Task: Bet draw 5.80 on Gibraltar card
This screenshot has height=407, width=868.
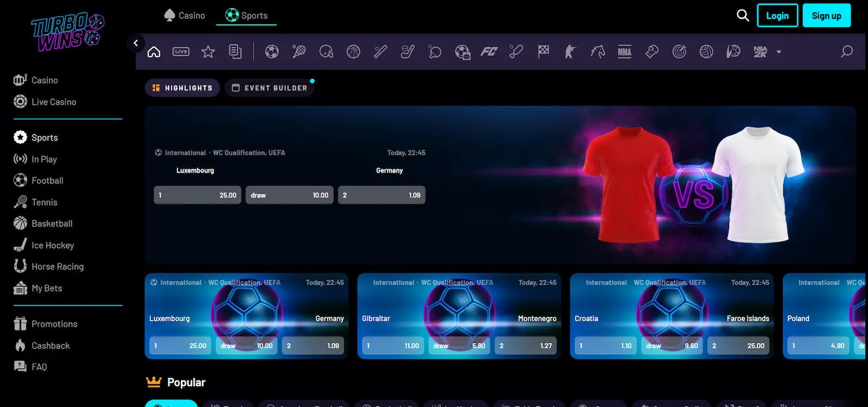Action: (459, 346)
